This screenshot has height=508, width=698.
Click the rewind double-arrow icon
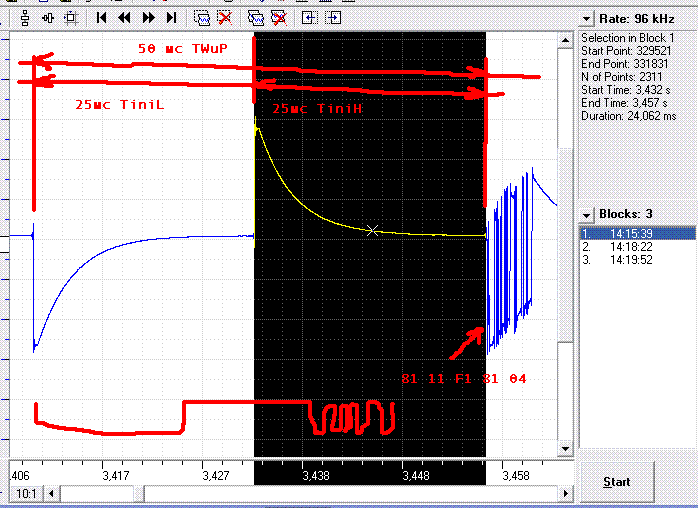pos(125,17)
